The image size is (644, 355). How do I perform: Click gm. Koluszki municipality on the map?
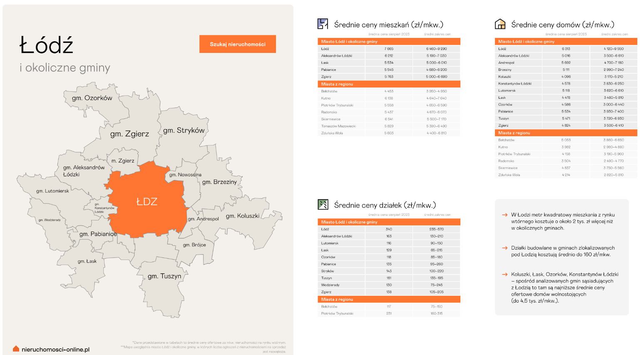pos(242,216)
